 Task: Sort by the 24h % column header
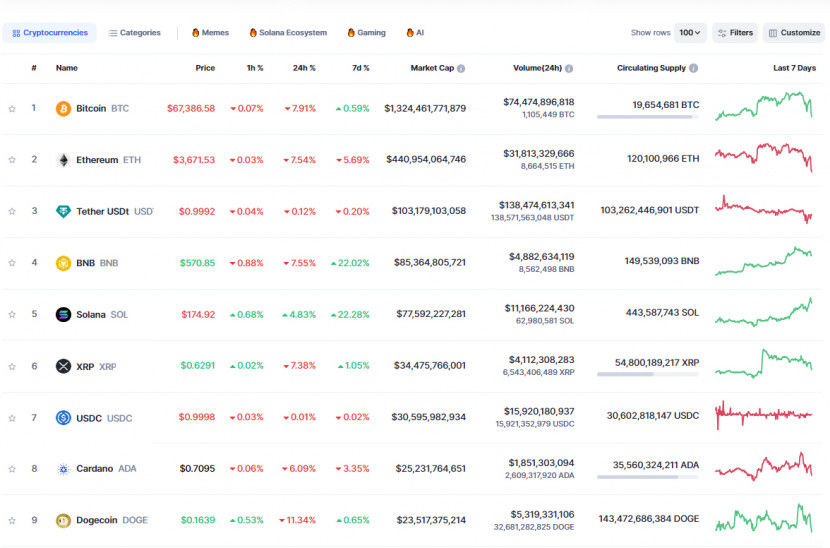tap(304, 68)
